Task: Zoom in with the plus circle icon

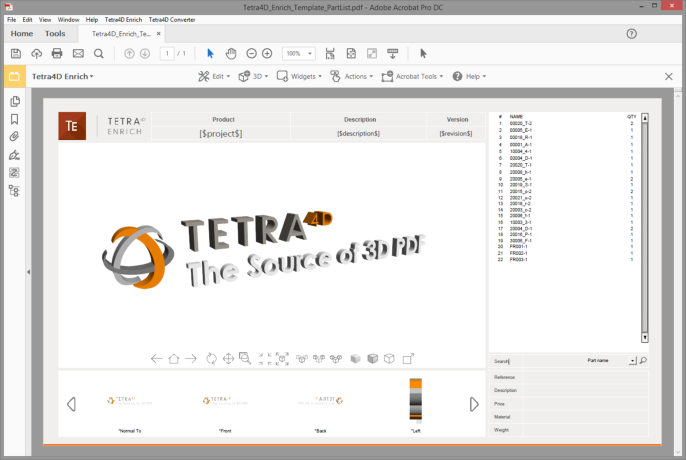Action: 267,53
